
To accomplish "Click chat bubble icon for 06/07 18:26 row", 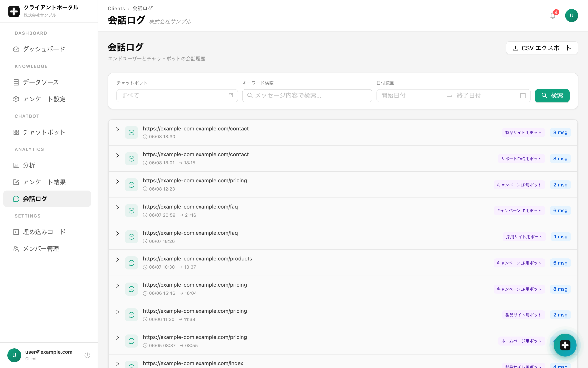I will point(131,237).
